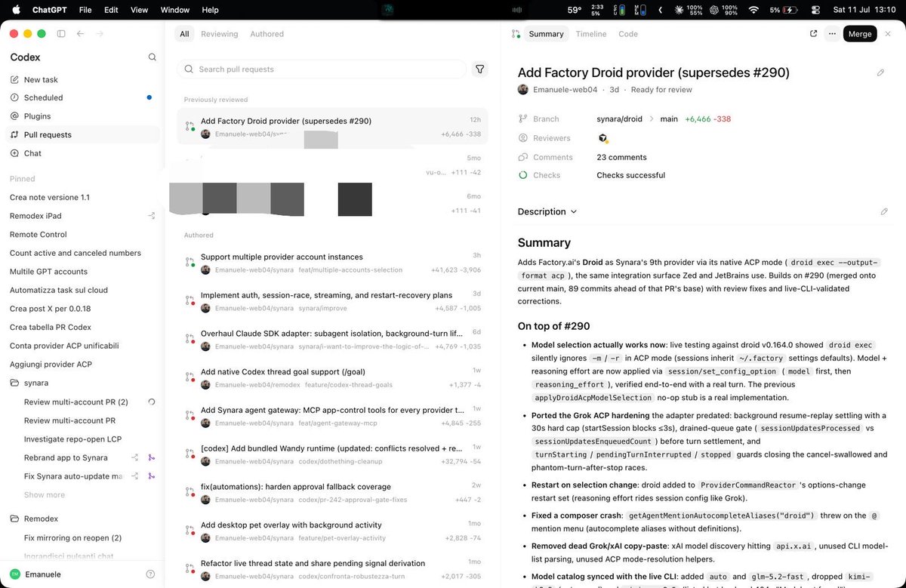Viewport: 906px width, 588px height.
Task: Toggle the sidebar panel icon
Action: pos(61,34)
